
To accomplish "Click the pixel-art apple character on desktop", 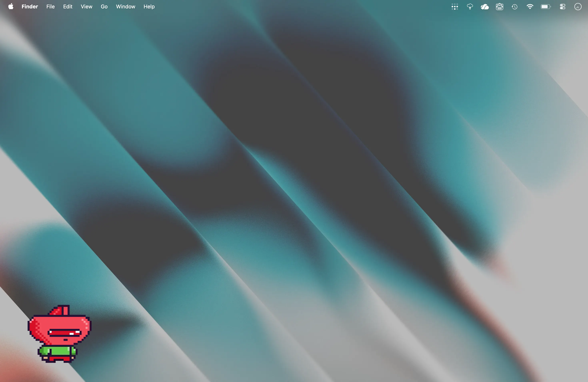I will pyautogui.click(x=59, y=334).
